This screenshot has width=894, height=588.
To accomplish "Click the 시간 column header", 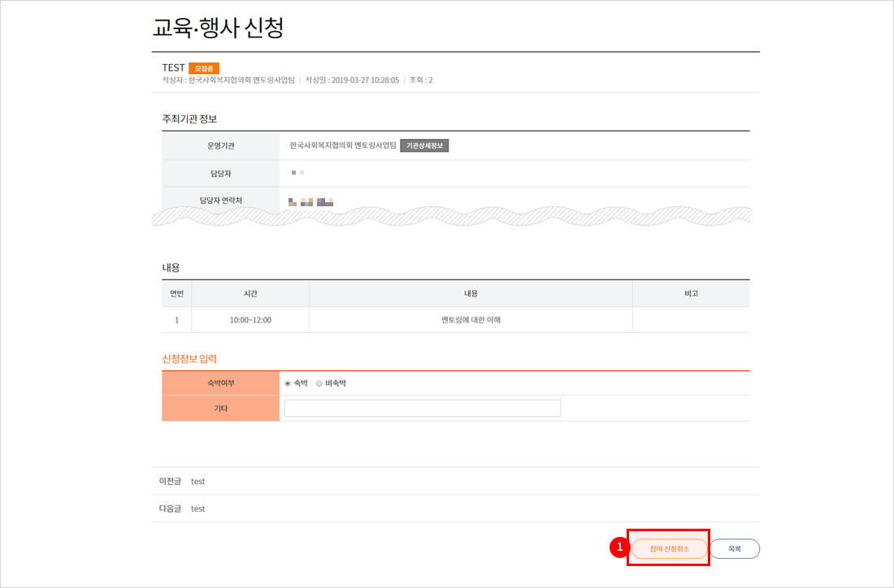I will click(x=250, y=293).
